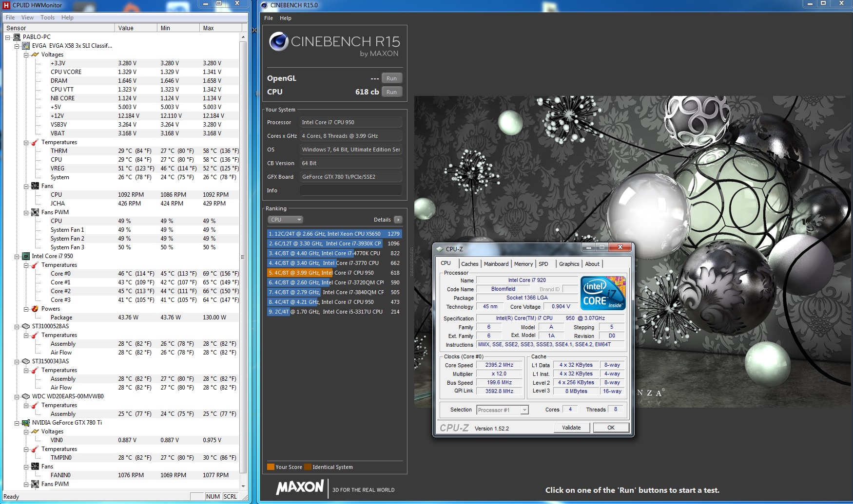Click the NVIDIA GeForce GTX 780 Ti icon
853x504 pixels.
[26, 423]
